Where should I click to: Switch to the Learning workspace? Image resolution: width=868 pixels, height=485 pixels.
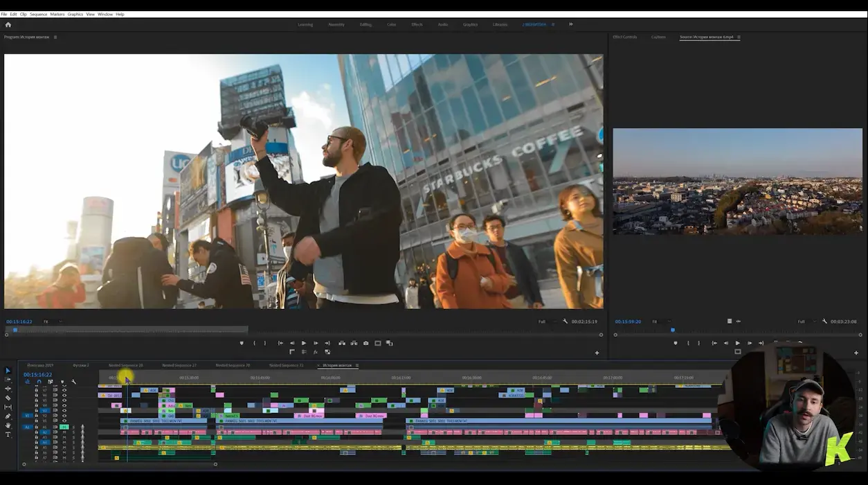305,24
